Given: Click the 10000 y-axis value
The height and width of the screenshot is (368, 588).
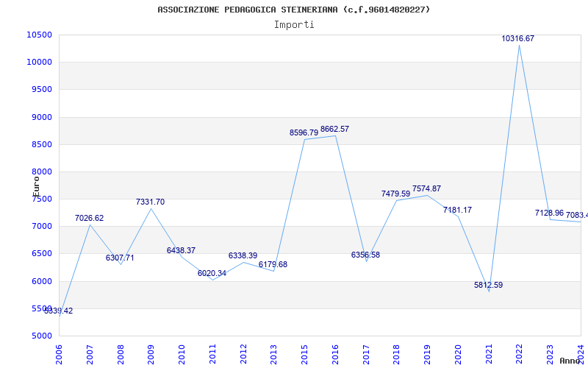Looking at the screenshot, I should (x=39, y=62).
